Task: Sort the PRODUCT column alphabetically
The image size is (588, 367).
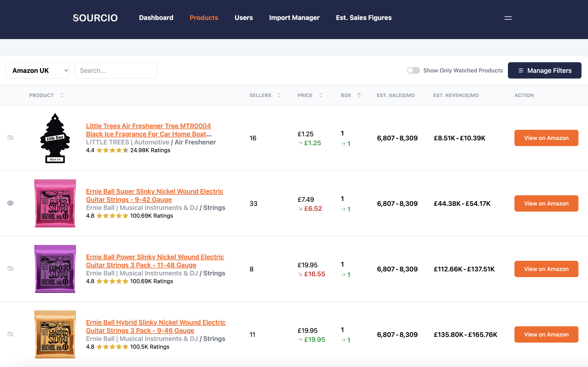Action: (62, 95)
